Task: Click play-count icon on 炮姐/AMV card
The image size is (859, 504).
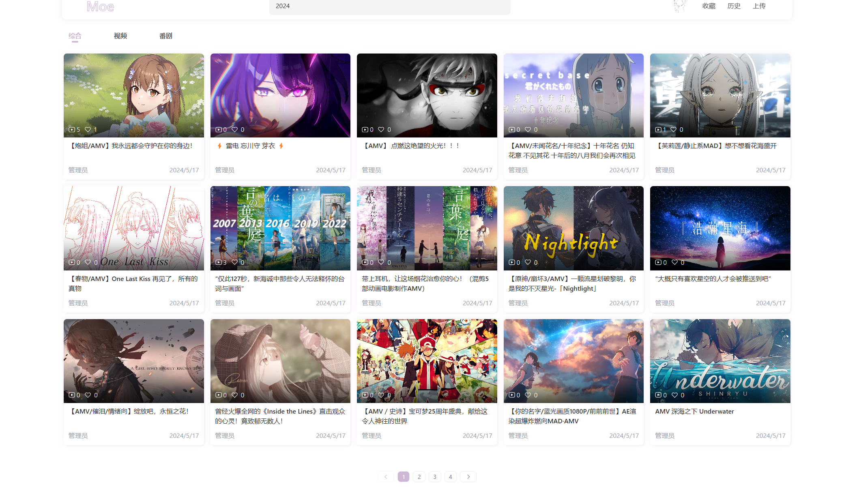Action: (x=72, y=130)
